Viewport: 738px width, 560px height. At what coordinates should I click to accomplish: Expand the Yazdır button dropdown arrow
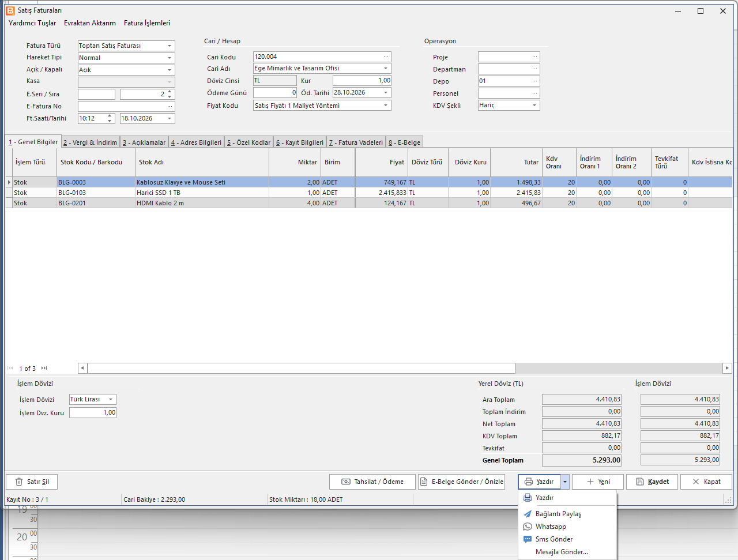click(x=566, y=482)
